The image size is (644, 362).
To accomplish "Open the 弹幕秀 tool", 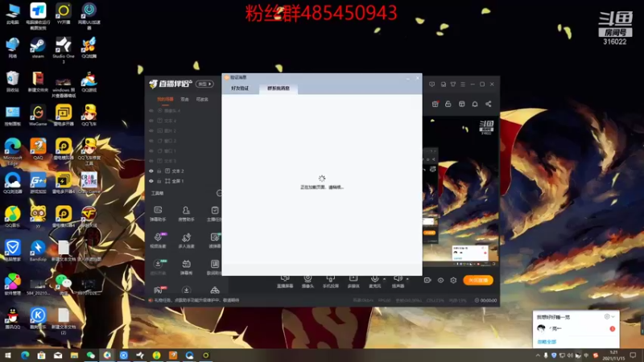I will coord(186,267).
